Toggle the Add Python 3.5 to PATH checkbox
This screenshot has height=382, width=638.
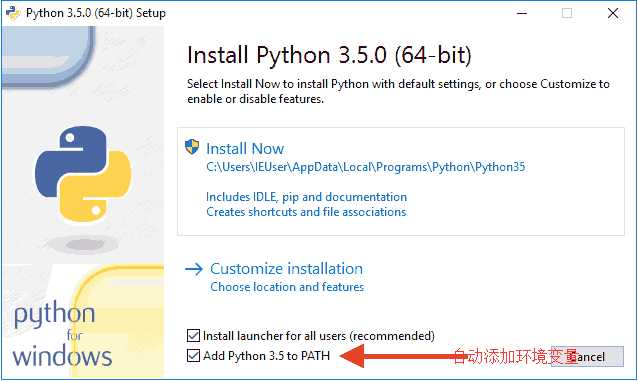[x=193, y=356]
